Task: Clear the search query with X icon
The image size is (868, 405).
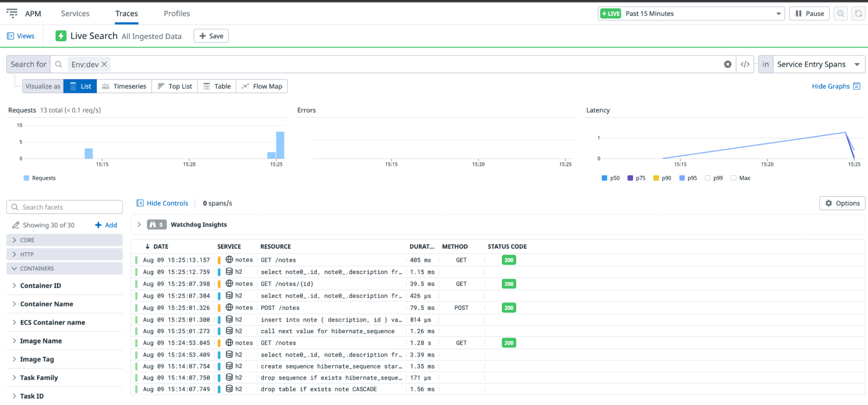Action: [x=727, y=64]
